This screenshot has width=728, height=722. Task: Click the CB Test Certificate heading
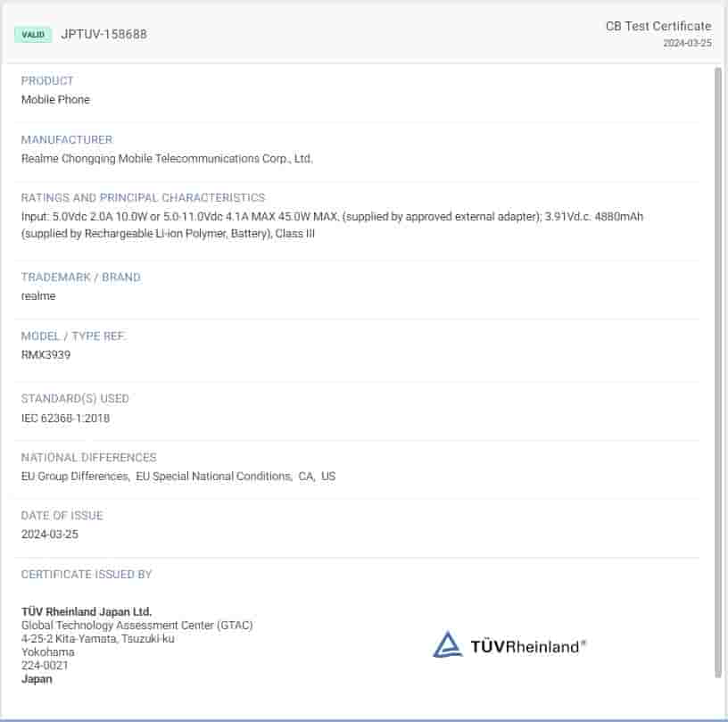(x=658, y=26)
